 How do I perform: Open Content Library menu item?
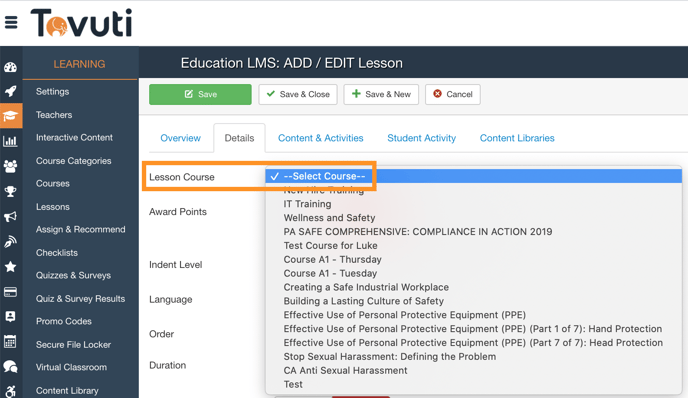click(x=67, y=391)
